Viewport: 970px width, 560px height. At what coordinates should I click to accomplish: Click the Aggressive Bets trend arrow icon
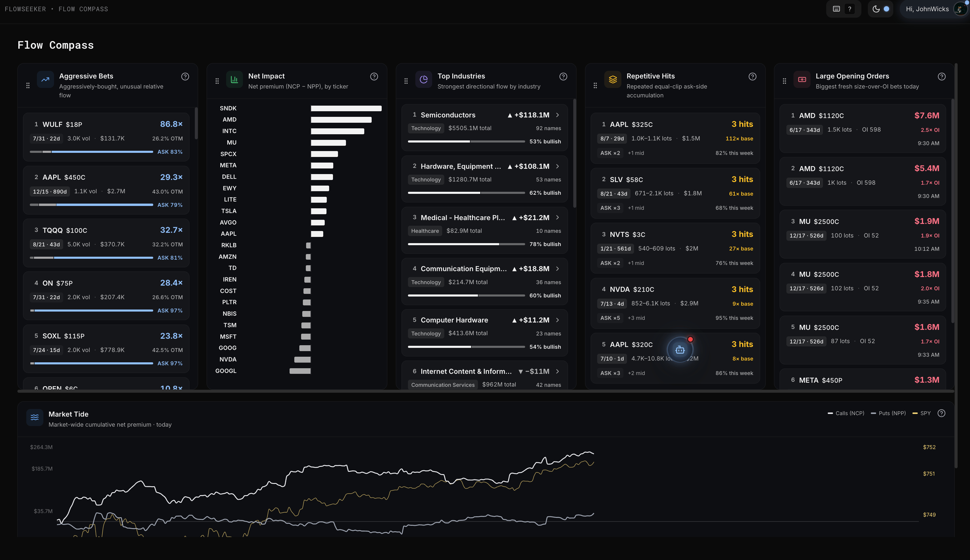[45, 80]
